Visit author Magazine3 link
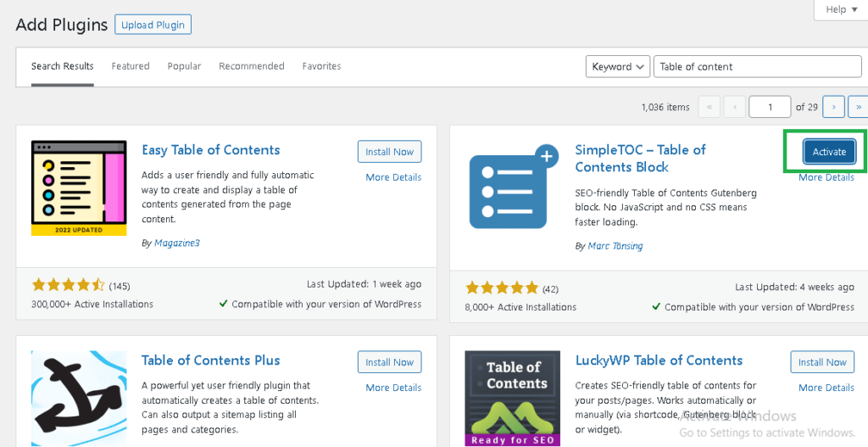 point(177,243)
